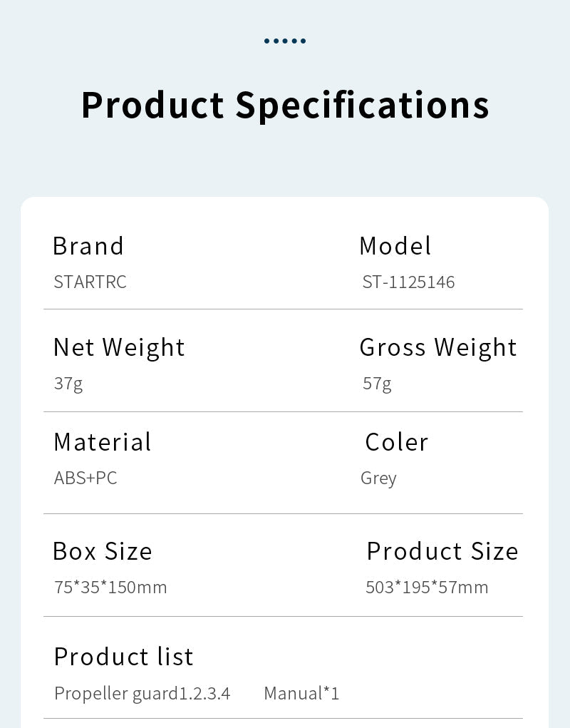Select the Coler label
Screen dimensions: 570x728
[397, 442]
